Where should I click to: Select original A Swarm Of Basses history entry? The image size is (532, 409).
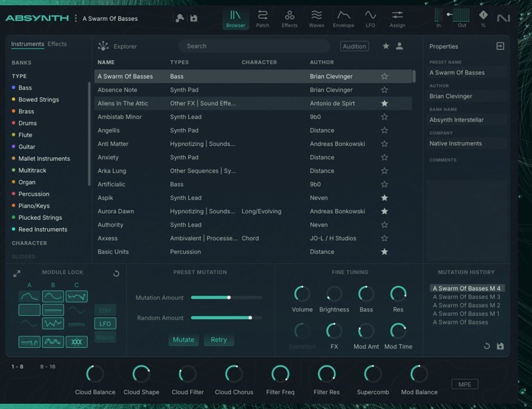point(460,322)
